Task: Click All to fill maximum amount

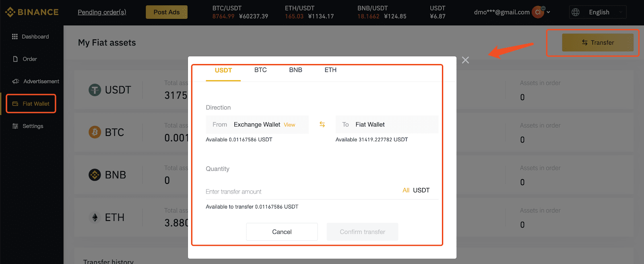Action: click(406, 190)
